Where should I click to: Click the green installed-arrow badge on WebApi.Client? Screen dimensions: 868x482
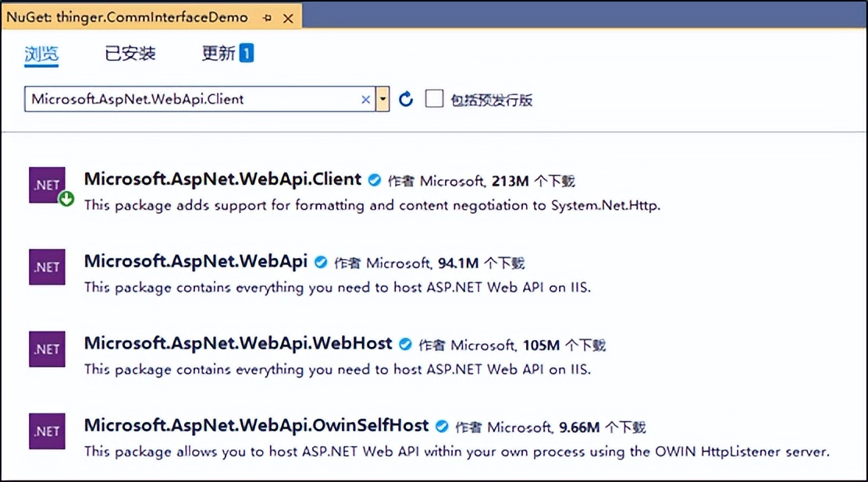(66, 199)
